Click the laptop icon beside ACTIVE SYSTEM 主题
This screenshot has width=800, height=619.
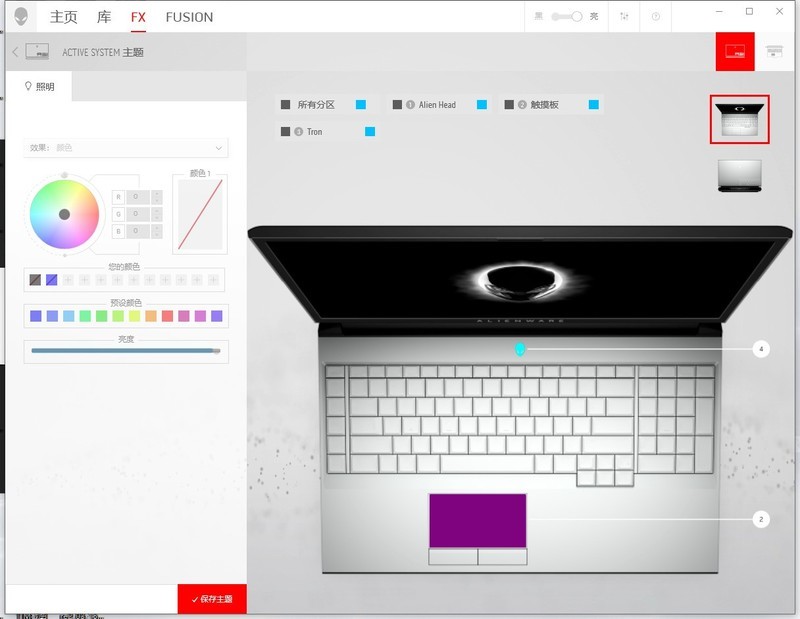(37, 52)
